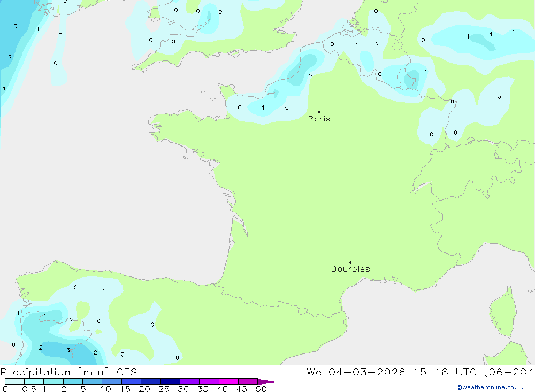The height and width of the screenshot is (392, 535).
Task: Click the Paris city label
Action: point(319,119)
